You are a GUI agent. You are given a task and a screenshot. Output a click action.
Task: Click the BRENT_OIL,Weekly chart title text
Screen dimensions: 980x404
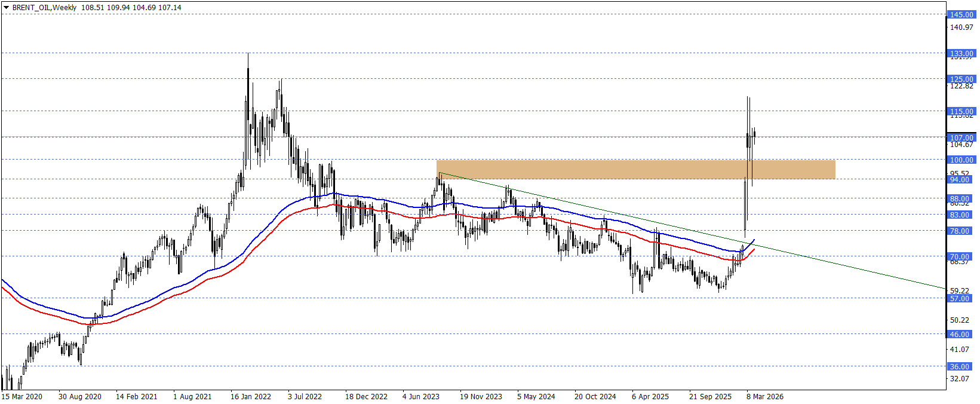coord(44,8)
